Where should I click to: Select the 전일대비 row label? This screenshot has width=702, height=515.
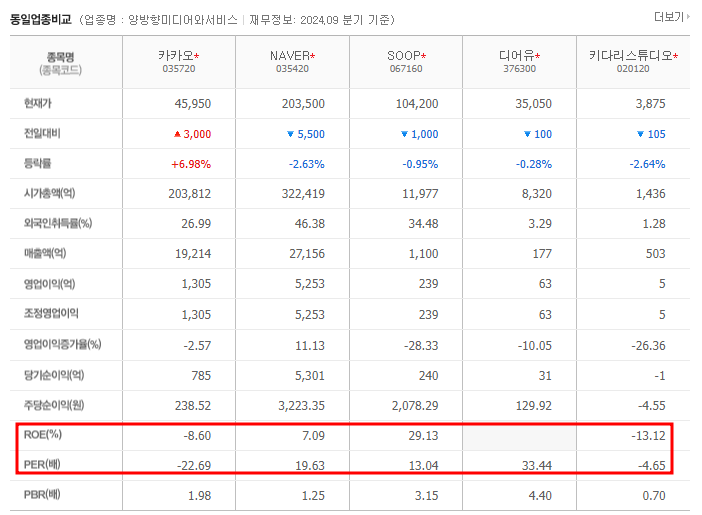pos(42,133)
